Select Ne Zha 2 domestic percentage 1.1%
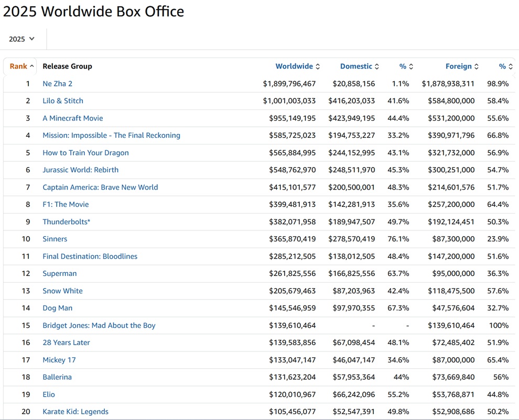 tap(401, 84)
